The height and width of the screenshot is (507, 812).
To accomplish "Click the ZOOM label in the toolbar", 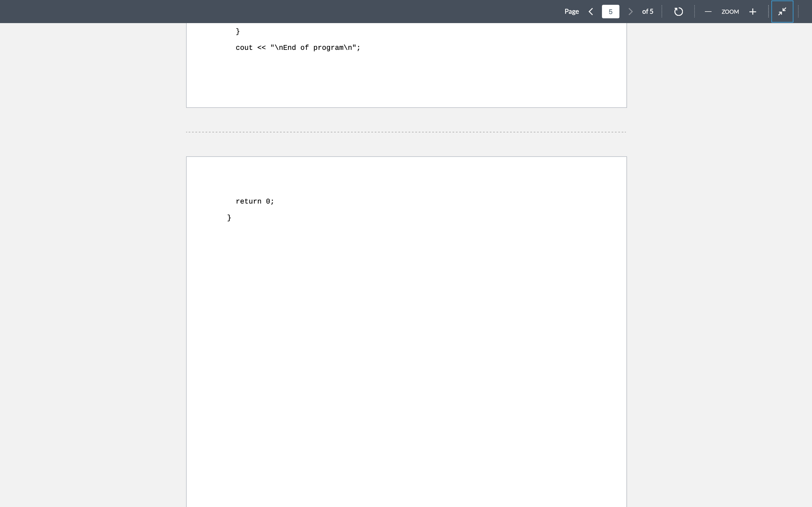I will point(730,11).
